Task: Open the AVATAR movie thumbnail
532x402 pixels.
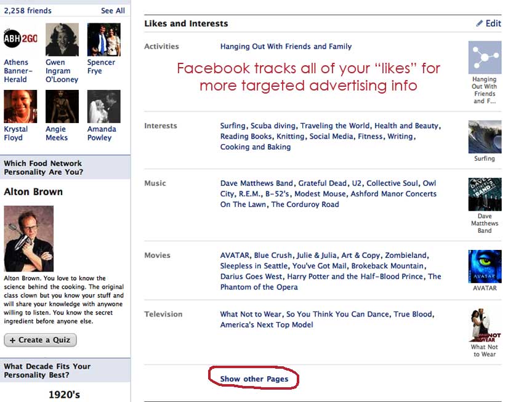Action: [x=485, y=267]
